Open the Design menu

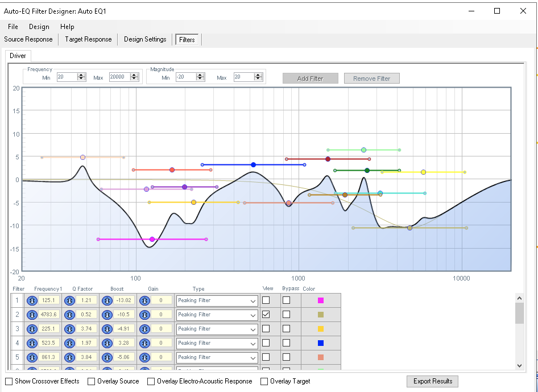(39, 27)
